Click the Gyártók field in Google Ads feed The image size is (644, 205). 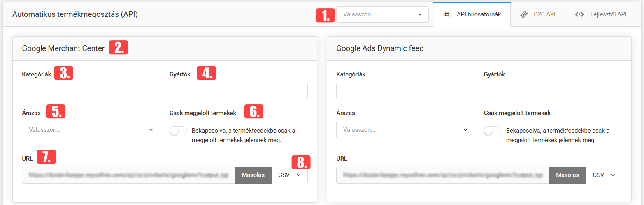click(x=553, y=91)
